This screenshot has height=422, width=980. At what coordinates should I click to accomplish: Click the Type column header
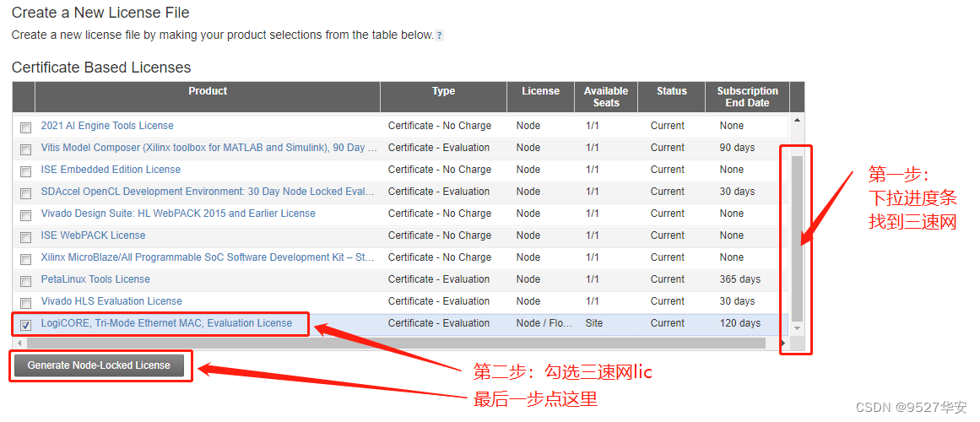(444, 97)
